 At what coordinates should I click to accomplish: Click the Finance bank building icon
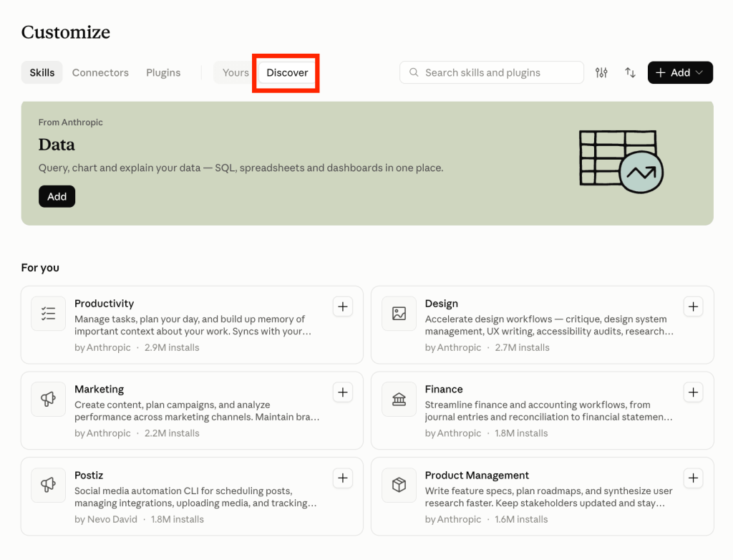coord(399,399)
